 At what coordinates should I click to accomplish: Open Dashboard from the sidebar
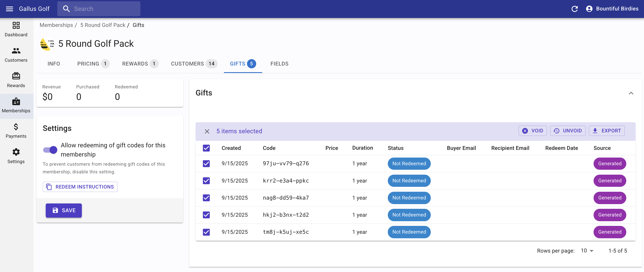[16, 29]
